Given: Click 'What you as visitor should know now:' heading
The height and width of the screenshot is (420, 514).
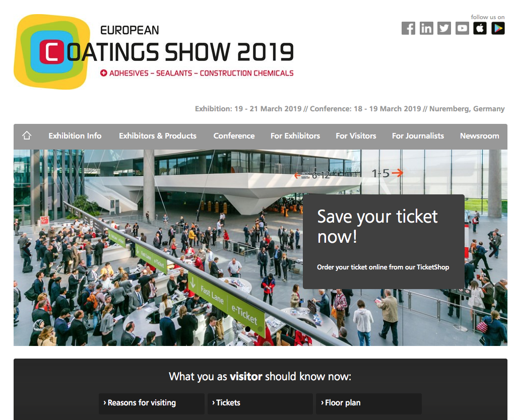Looking at the screenshot, I should click(x=260, y=377).
